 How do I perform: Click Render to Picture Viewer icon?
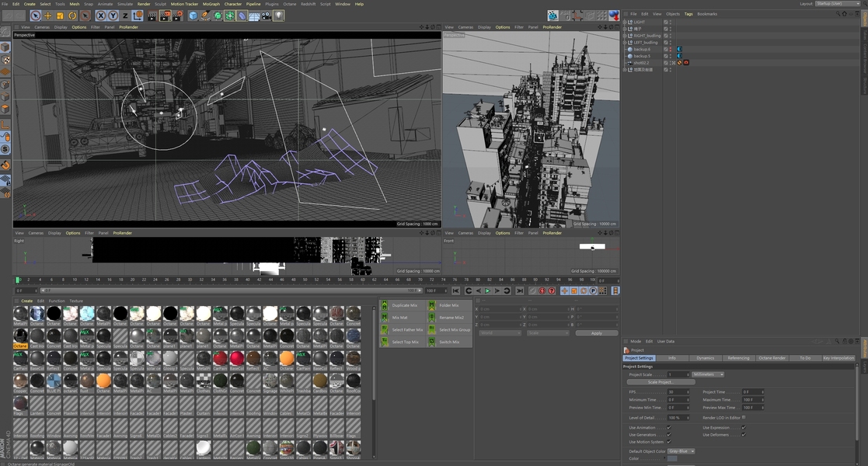click(x=165, y=16)
